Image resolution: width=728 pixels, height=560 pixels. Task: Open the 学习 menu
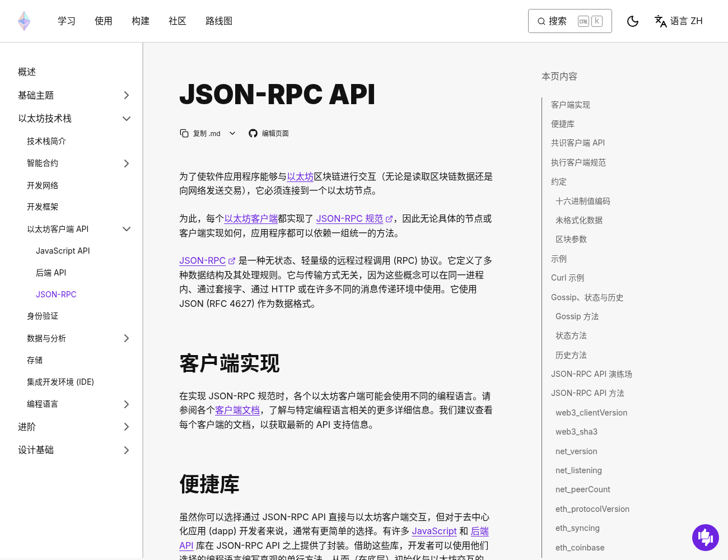[67, 21]
